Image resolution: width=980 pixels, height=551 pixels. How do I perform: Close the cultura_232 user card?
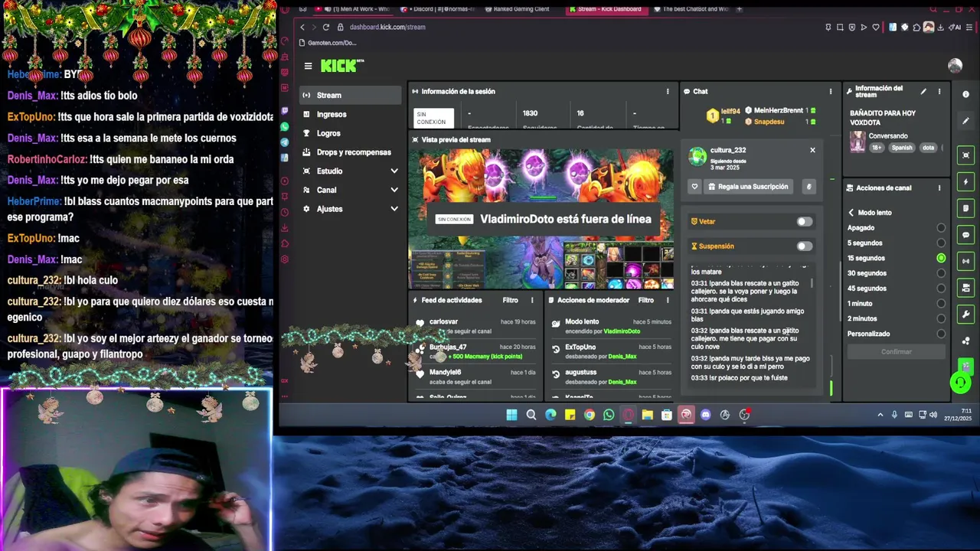click(x=812, y=150)
